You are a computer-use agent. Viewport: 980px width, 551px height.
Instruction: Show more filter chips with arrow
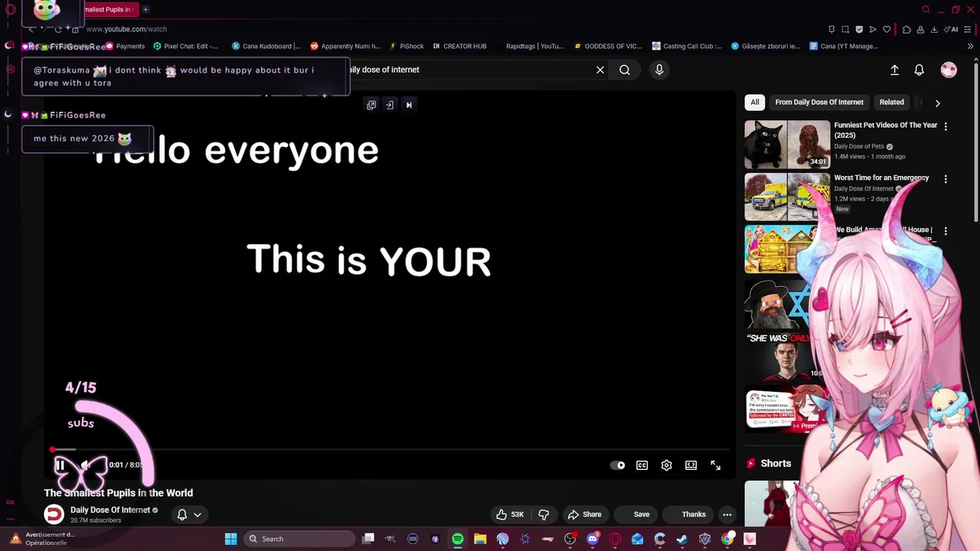pyautogui.click(x=938, y=103)
